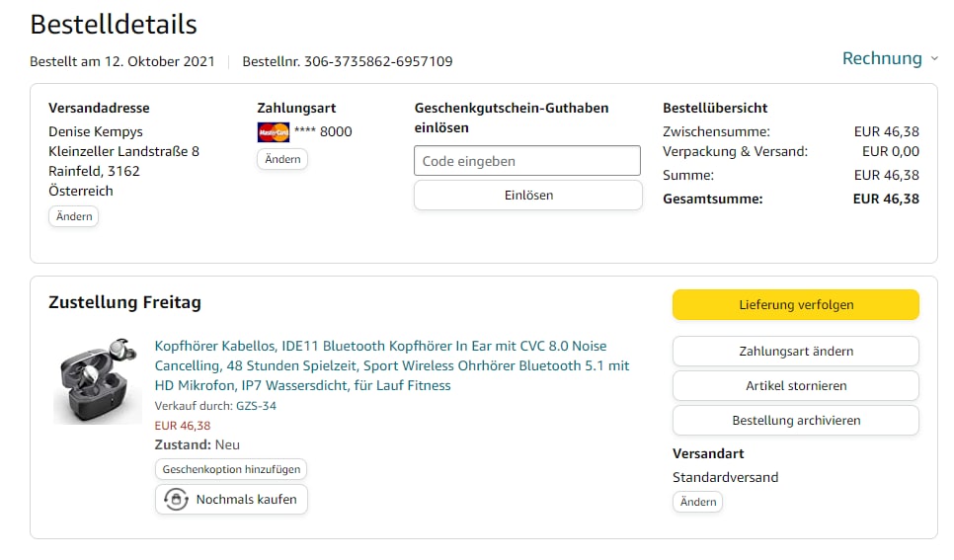This screenshot has height=560, width=954.
Task: Change shipping method under Versandart
Action: (x=697, y=502)
